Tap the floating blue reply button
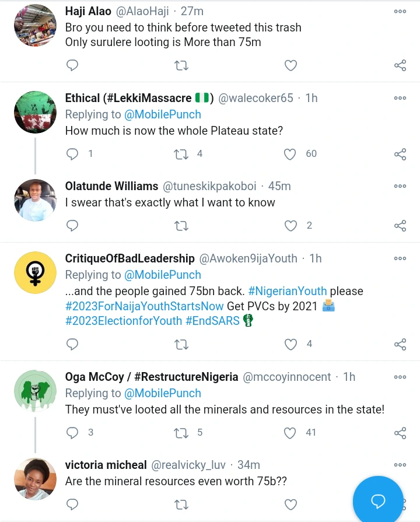The width and height of the screenshot is (420, 522). point(378,501)
